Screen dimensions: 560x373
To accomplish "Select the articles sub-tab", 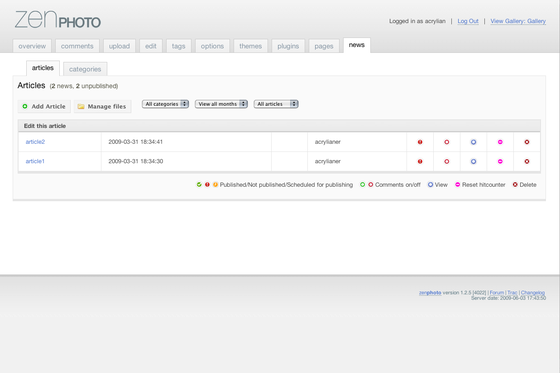I will pyautogui.click(x=43, y=68).
